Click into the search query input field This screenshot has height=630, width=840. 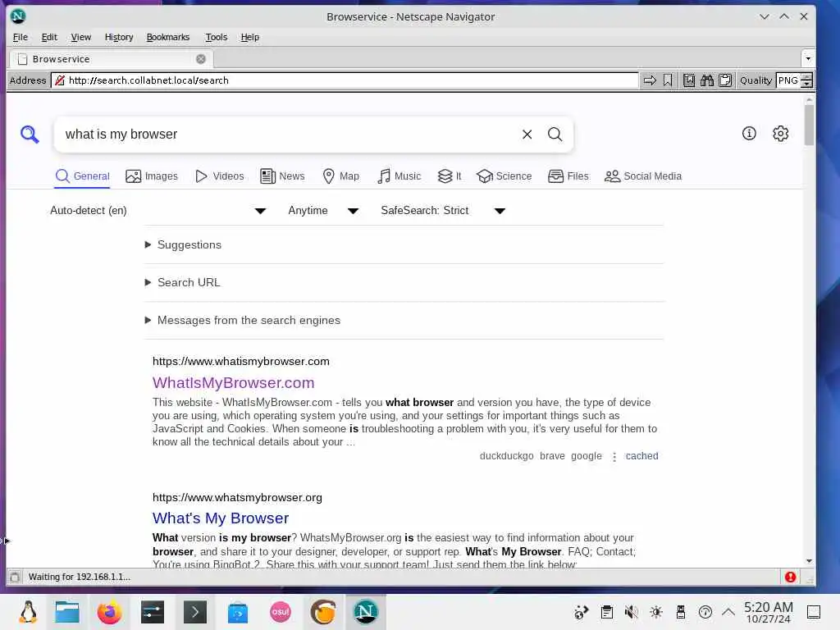[290, 135]
